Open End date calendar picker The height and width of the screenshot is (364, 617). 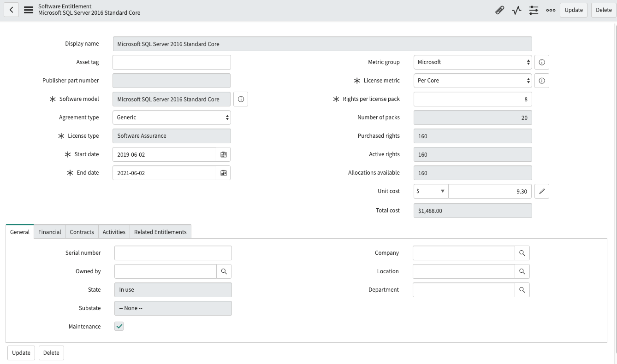point(223,173)
